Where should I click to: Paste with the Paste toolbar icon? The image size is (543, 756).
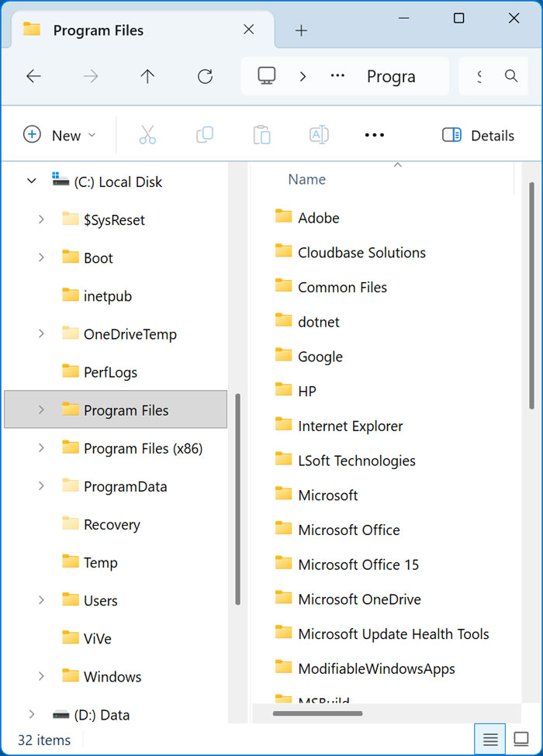261,135
